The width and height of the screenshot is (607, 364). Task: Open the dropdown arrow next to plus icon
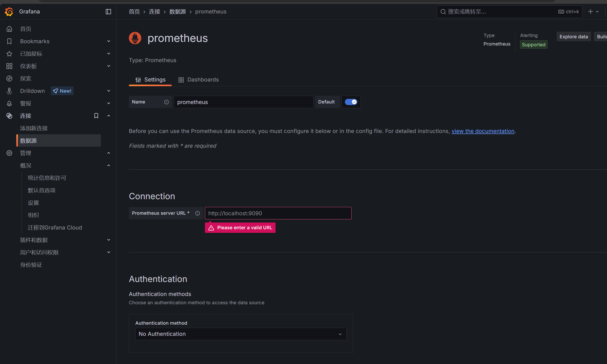[x=597, y=12]
